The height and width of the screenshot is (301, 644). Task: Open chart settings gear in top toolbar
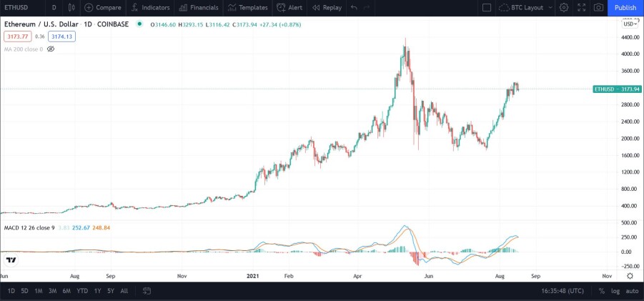564,7
